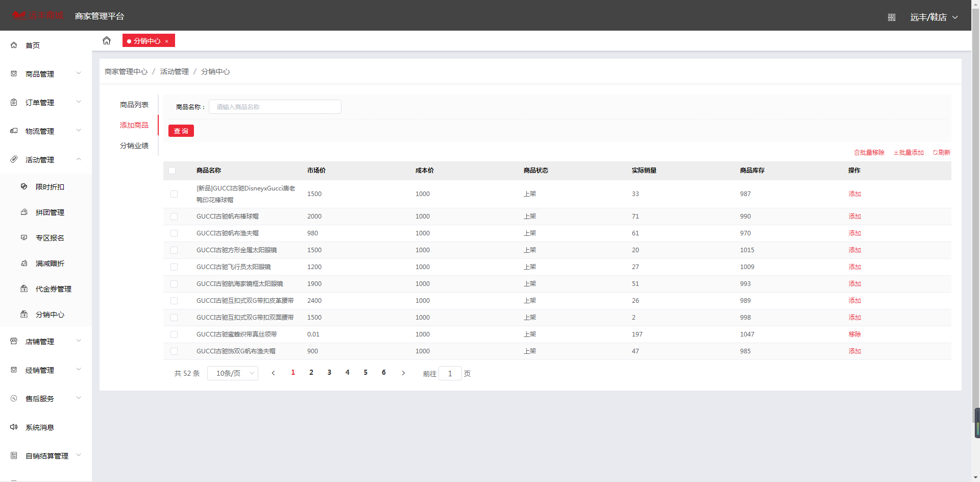Open 系统消息 in the sidebar
Viewport: 980px width, 482px height.
[x=40, y=427]
